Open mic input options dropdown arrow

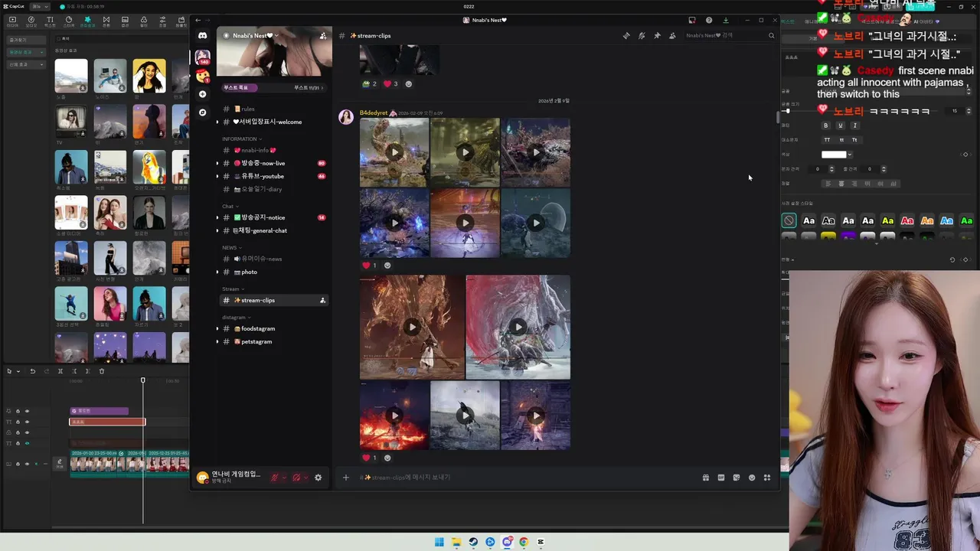(x=284, y=478)
